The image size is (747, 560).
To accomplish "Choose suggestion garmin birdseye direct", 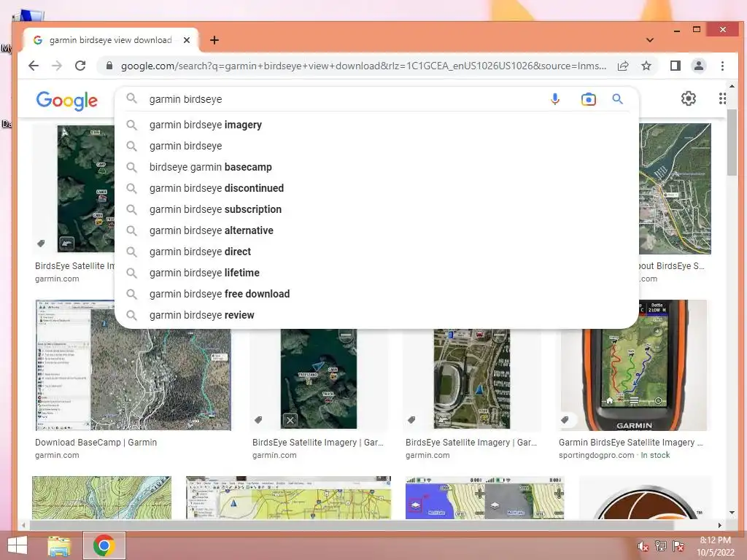I will tap(376, 252).
